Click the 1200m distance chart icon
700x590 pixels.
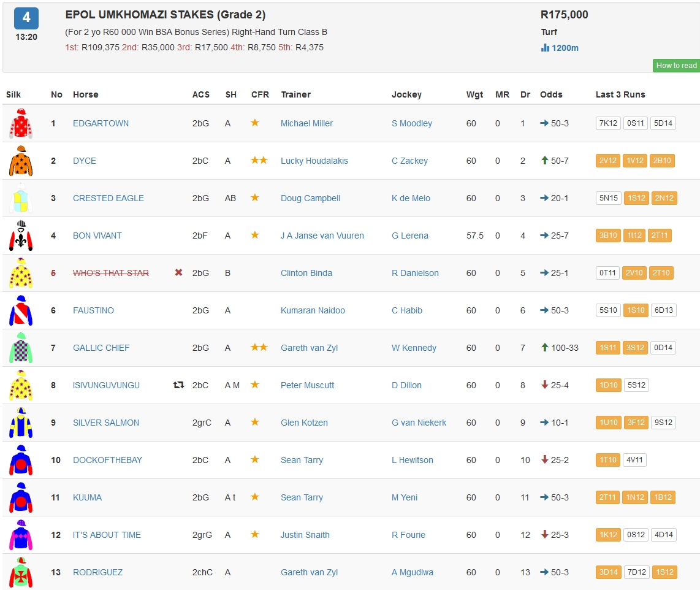pos(545,48)
